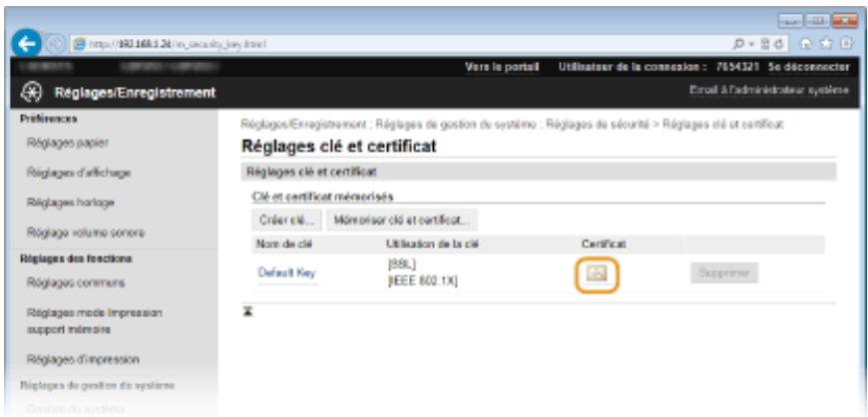
Task: Click the Réglages/Enregistrement gear logo icon
Action: (x=31, y=92)
